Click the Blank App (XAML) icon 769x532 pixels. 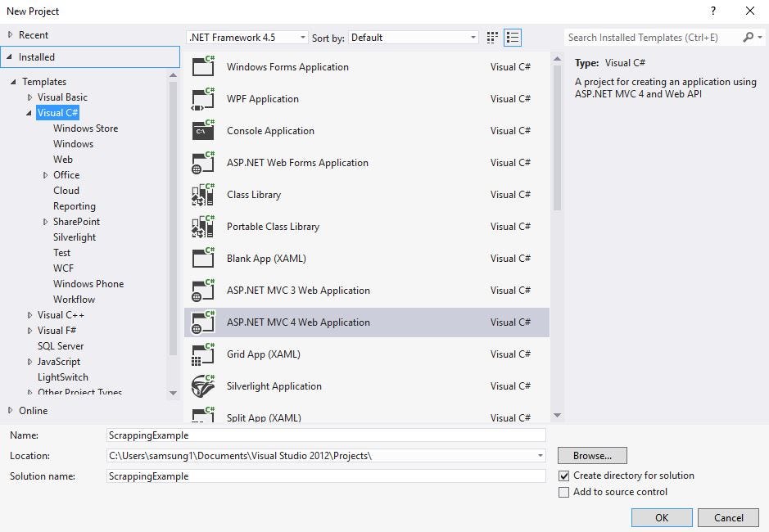[x=203, y=258]
